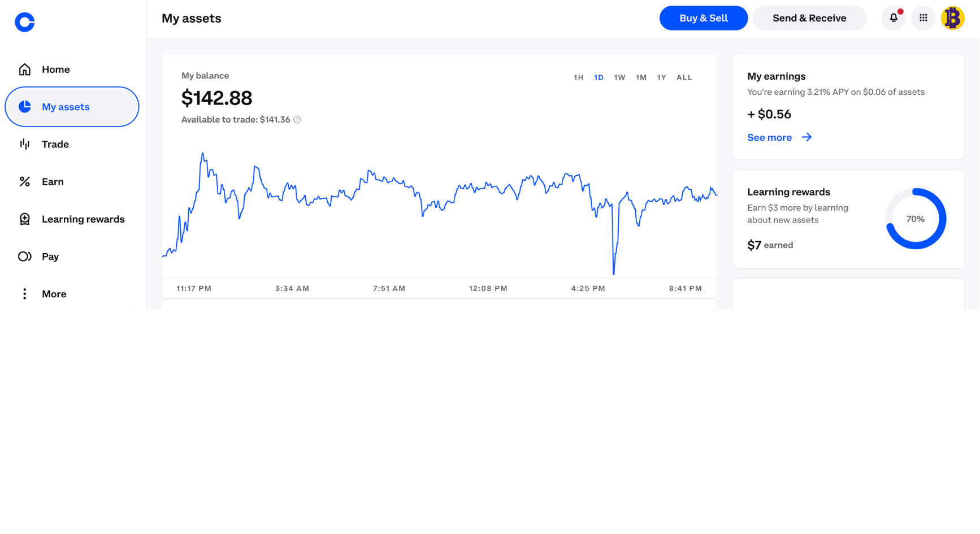Click the 11:17 PM chart axis label
This screenshot has height=534, width=980.
[x=194, y=288]
